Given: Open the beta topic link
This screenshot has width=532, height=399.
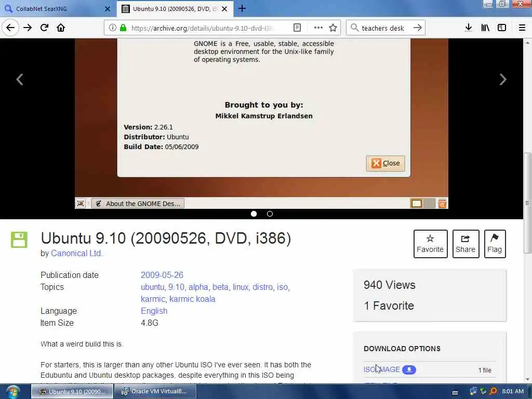Looking at the screenshot, I should [220, 287].
